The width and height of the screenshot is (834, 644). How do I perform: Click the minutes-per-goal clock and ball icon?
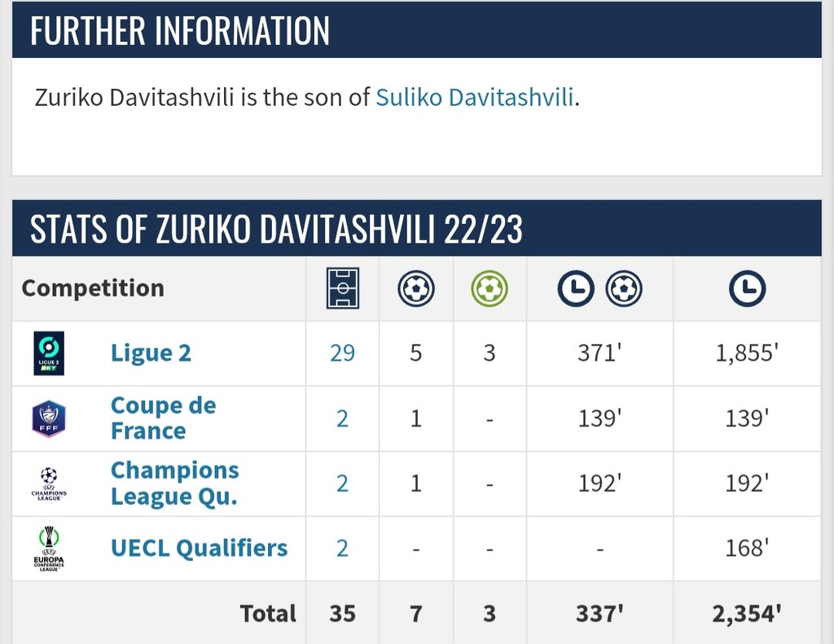click(x=599, y=288)
